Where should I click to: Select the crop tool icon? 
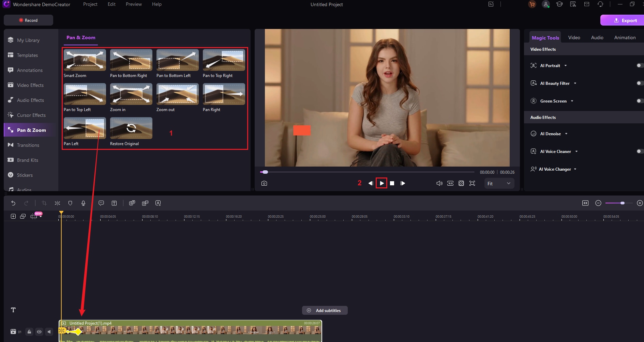click(44, 203)
